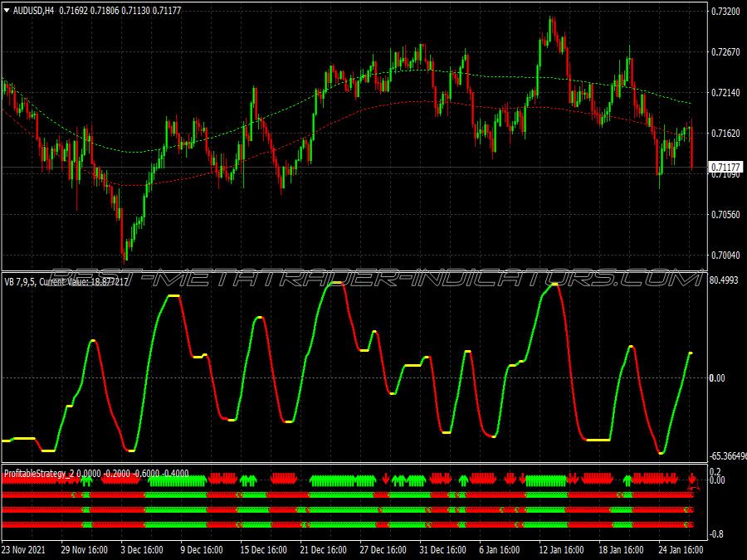The height and width of the screenshot is (560, 747).
Task: Click the 0.70040 price scale value
Action: click(x=725, y=256)
